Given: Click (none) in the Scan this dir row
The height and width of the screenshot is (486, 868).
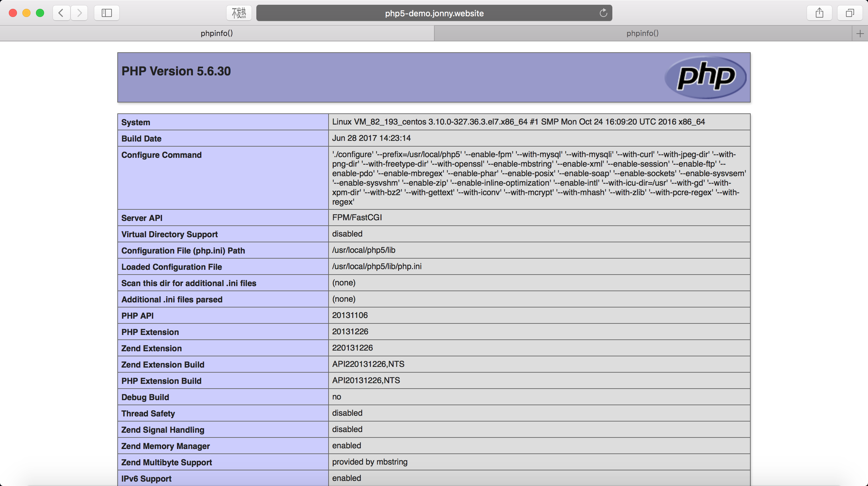Looking at the screenshot, I should [344, 282].
